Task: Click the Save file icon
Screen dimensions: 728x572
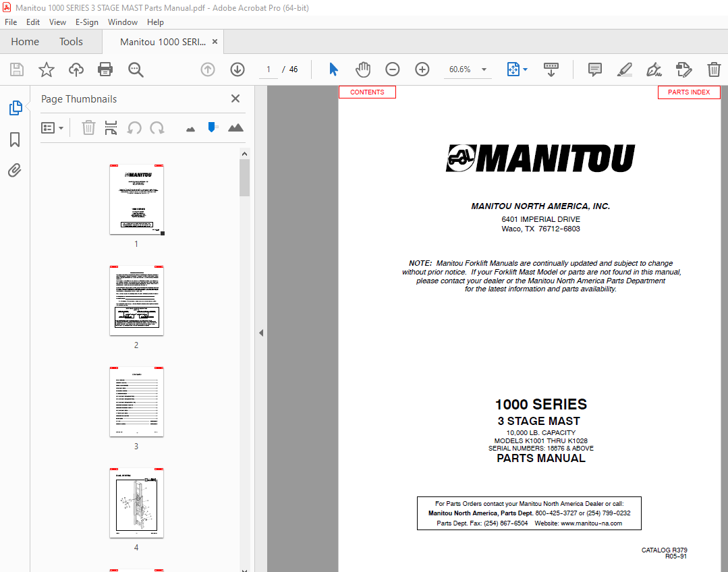Action: [17, 69]
